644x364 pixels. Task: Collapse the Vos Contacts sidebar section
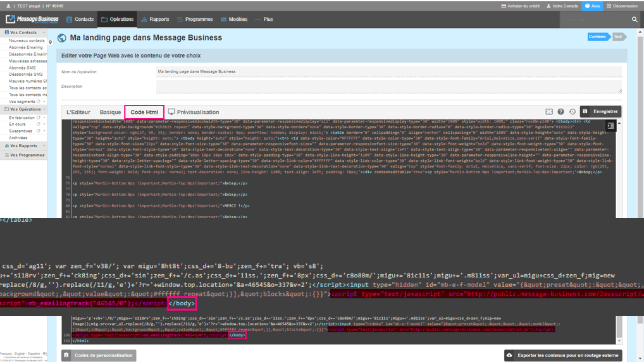44,32
